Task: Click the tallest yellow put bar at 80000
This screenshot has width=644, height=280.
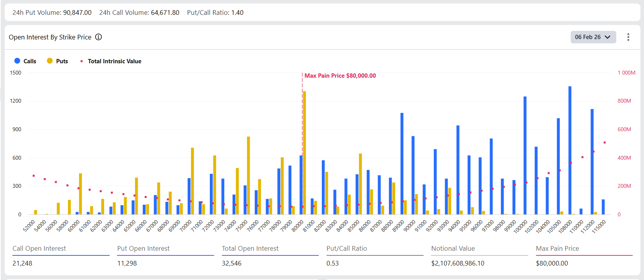Action: pos(304,152)
